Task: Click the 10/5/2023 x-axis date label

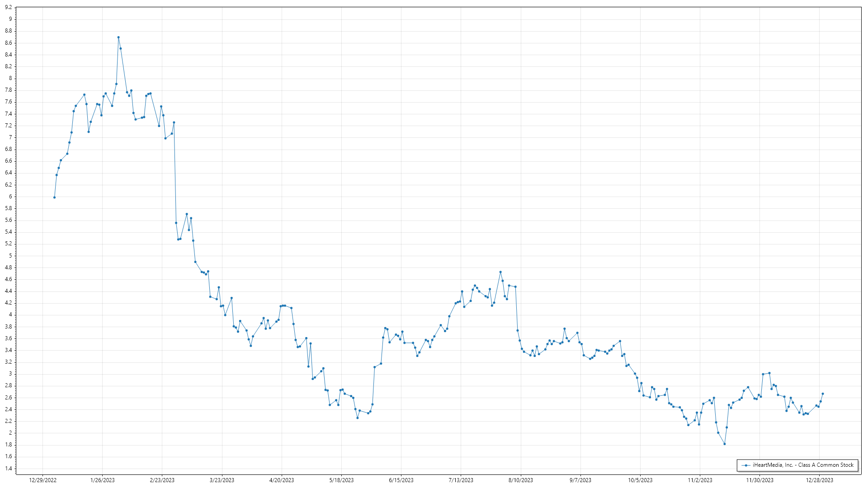Action: 640,480
